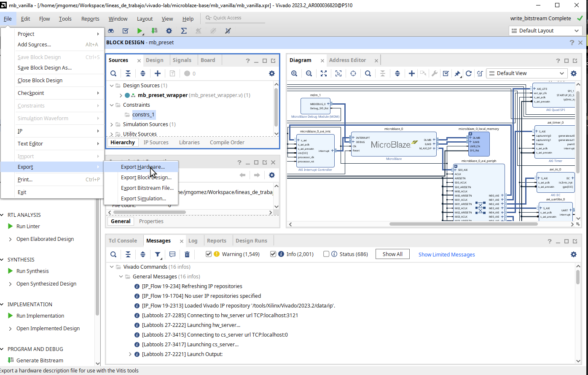Uncheck the Warning messages checkbox
Image resolution: width=588 pixels, height=375 pixels.
tap(209, 254)
